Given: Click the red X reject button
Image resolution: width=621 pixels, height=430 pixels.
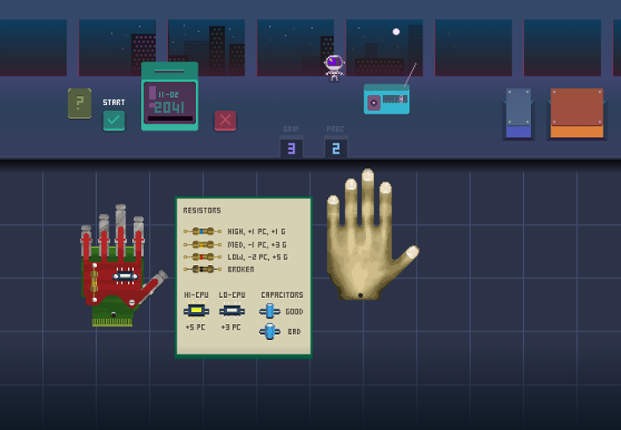Looking at the screenshot, I should [225, 120].
